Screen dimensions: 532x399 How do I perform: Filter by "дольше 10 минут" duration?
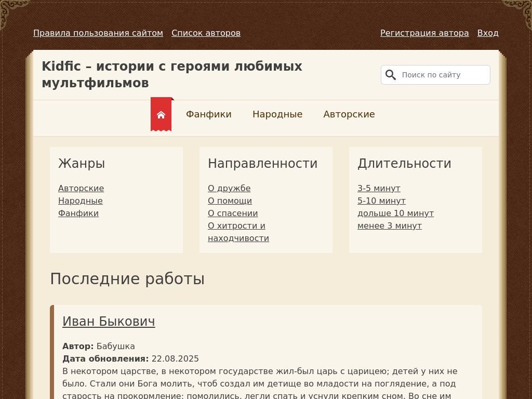tap(395, 214)
